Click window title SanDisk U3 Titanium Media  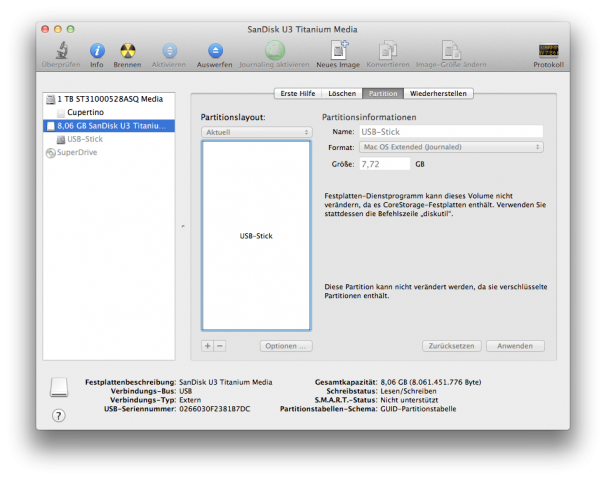tap(302, 29)
